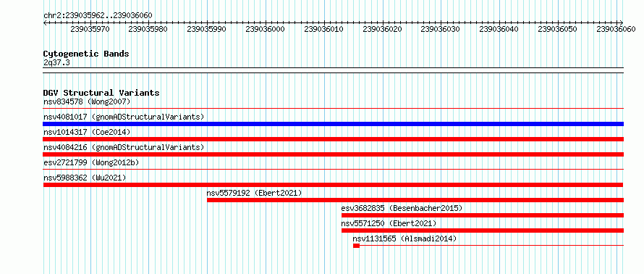This screenshot has height=274, width=644.
Task: Click the red esv3682835 variant bar
Action: click(483, 215)
